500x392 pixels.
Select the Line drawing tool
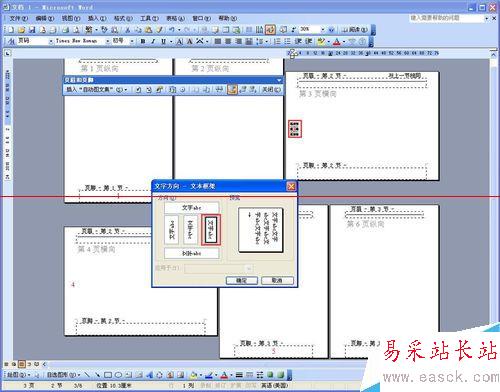[87, 375]
